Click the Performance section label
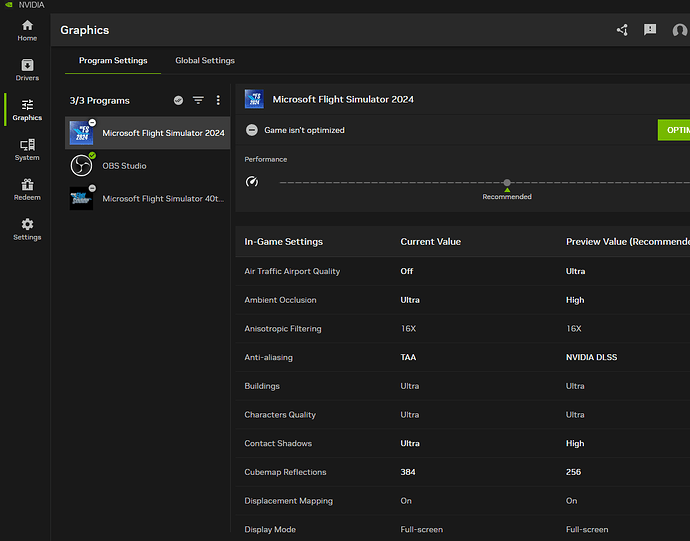Viewport: 690px width, 541px height. click(266, 159)
